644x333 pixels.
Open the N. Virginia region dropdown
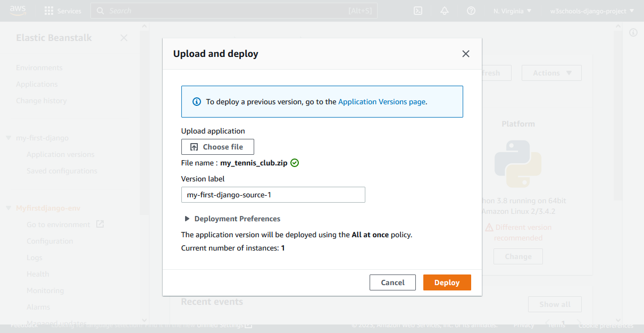point(512,11)
